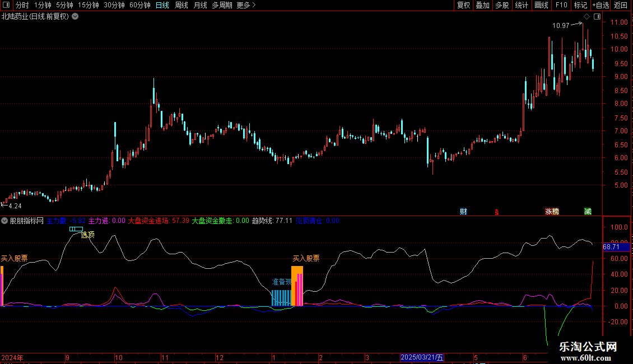Click the 100.0 indicator axis label
Viewport: 633px width, 364px height.
(x=619, y=227)
